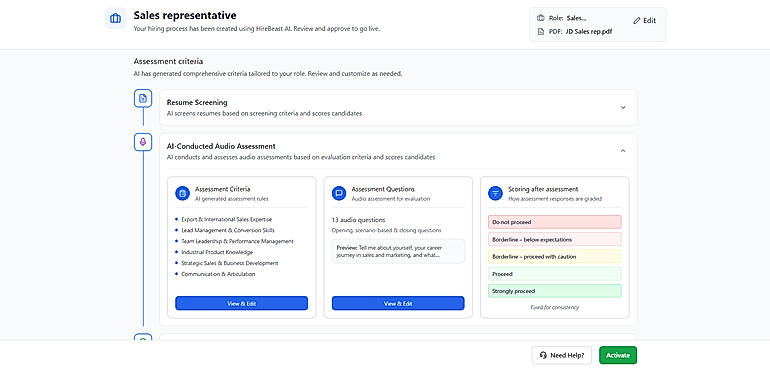Click the Assessment Questions chat bubble icon
The image size is (770, 368).
click(339, 193)
